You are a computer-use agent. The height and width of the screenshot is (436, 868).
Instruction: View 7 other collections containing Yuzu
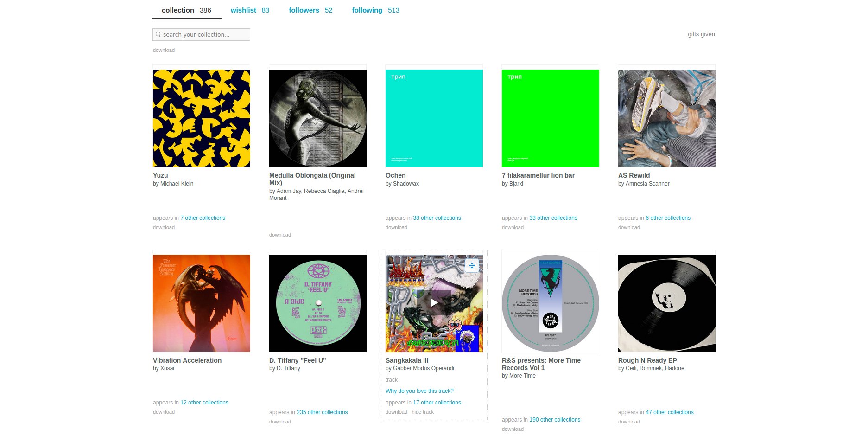pyautogui.click(x=203, y=218)
